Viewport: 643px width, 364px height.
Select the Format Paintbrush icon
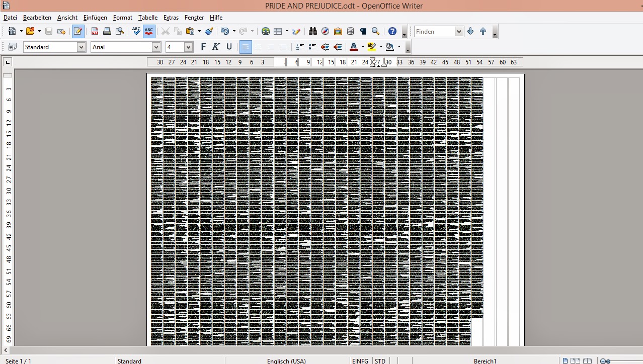tap(209, 31)
